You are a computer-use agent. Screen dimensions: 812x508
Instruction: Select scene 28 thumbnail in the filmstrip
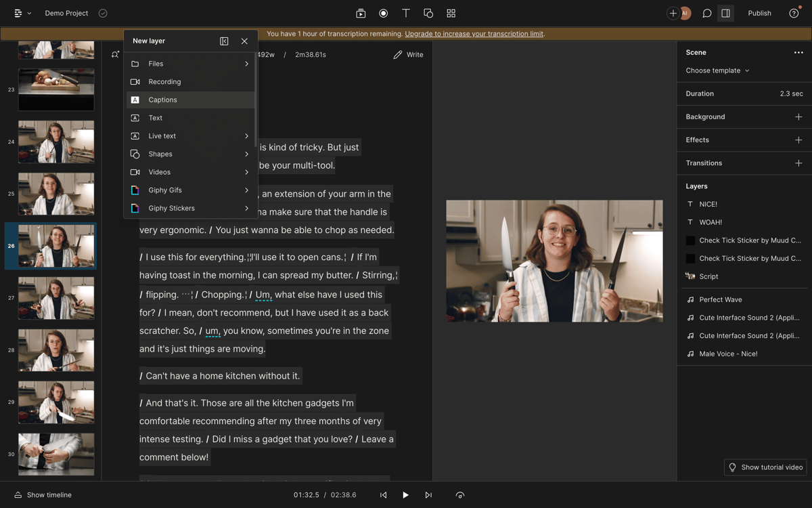click(x=56, y=350)
